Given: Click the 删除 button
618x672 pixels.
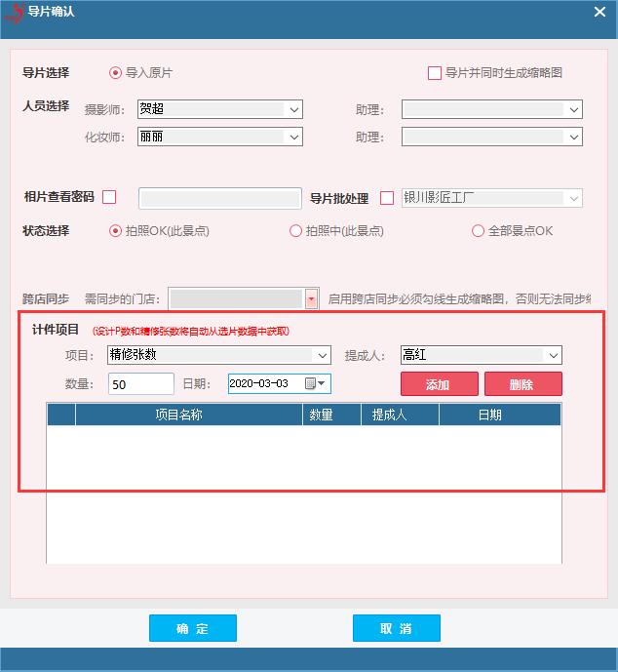Looking at the screenshot, I should [x=522, y=383].
